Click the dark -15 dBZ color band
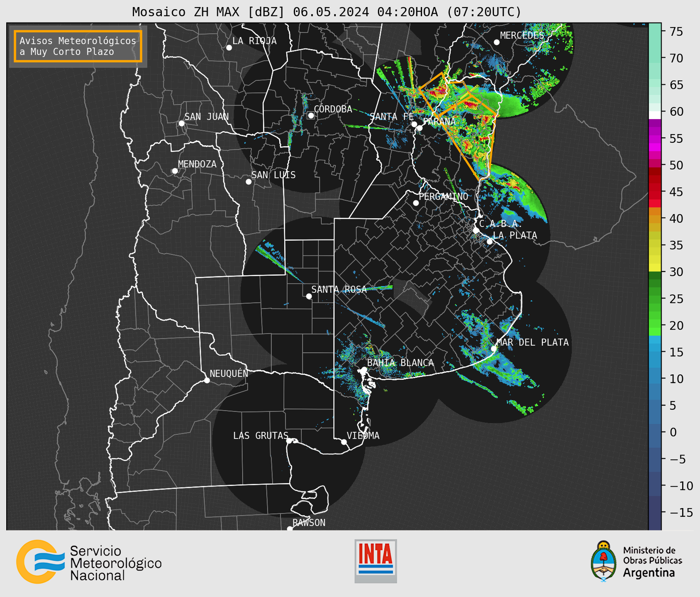Image resolution: width=700 pixels, height=597 pixels. point(655,512)
